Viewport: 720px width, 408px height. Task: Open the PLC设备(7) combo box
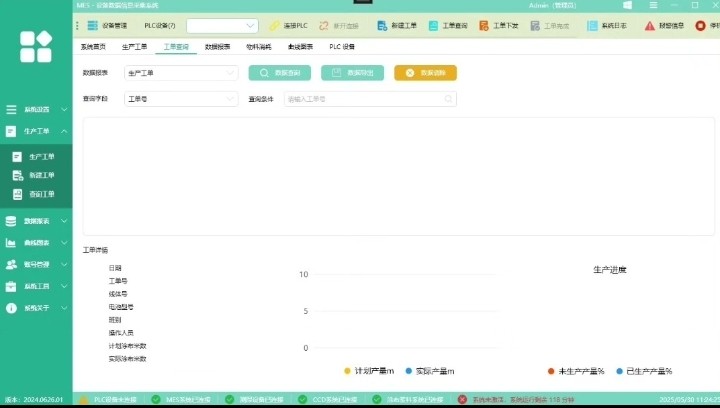coord(222,26)
